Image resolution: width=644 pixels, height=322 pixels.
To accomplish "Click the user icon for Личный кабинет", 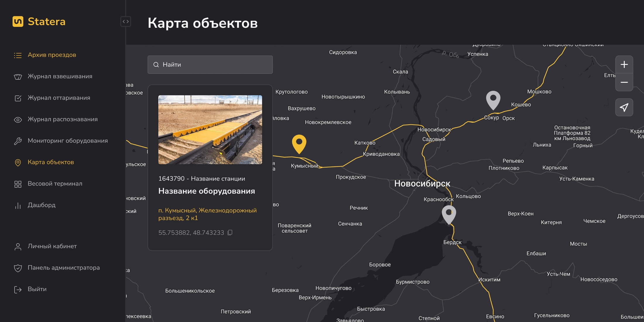I will pos(18,246).
